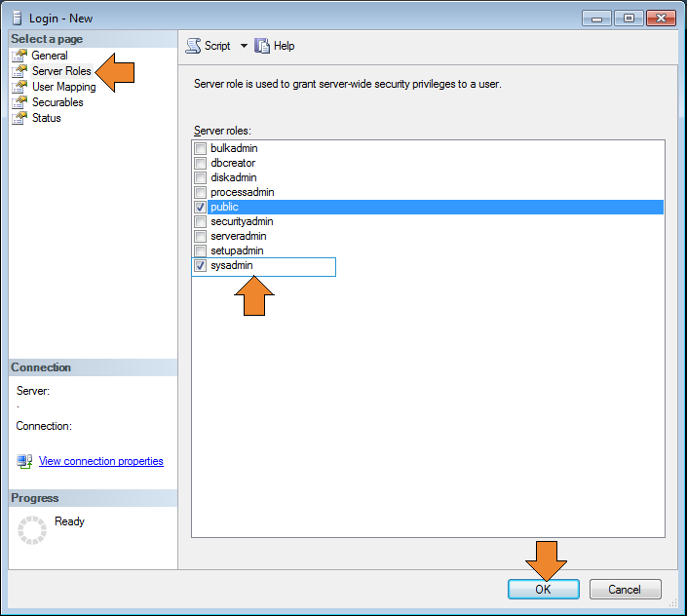Click the Server Roles page icon
The image size is (687, 616).
click(x=19, y=71)
